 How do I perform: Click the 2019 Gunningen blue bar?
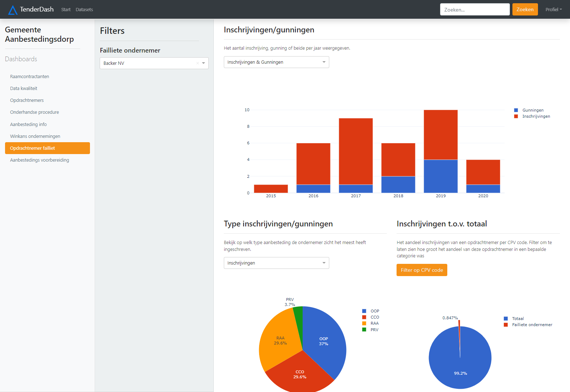(x=440, y=176)
